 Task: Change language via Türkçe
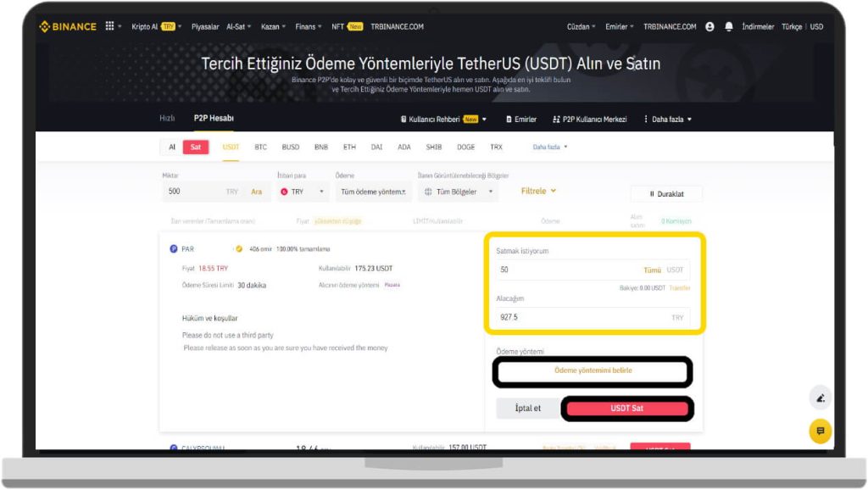coord(792,26)
